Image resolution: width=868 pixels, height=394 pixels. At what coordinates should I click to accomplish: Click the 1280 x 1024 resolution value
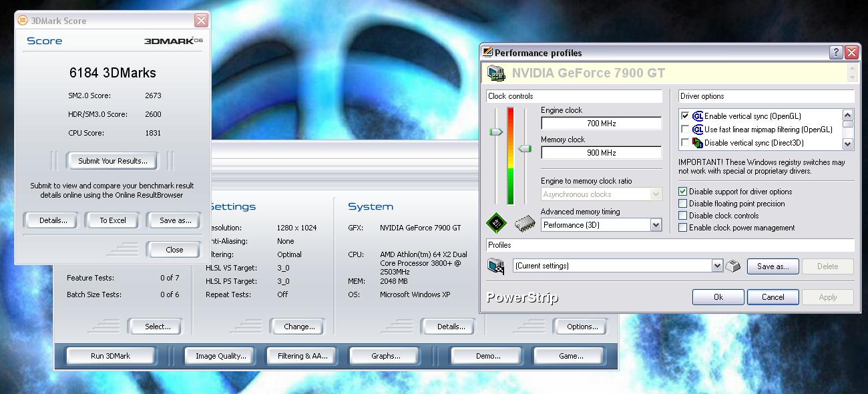(x=296, y=228)
